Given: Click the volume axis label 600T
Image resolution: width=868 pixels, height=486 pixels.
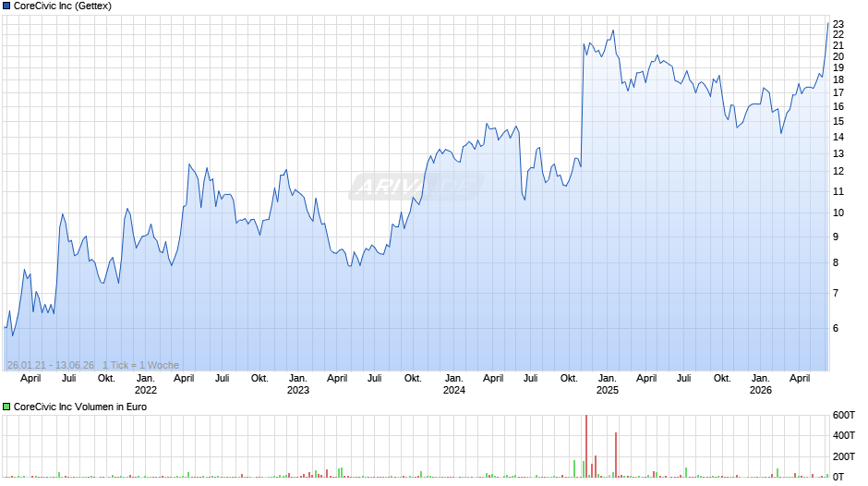Looking at the screenshot, I should pyautogui.click(x=844, y=415).
